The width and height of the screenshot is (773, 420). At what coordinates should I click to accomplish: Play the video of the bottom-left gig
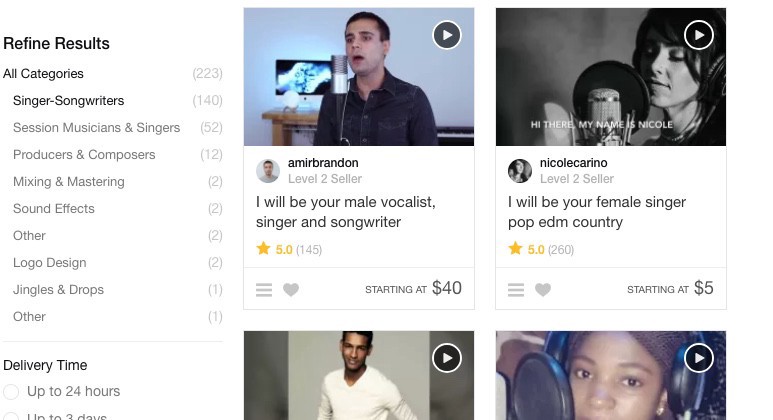[446, 357]
